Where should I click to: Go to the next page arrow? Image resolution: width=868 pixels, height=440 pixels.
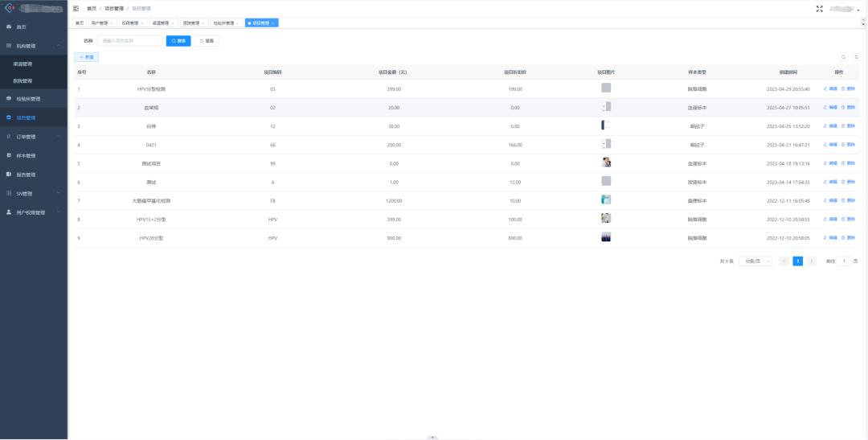click(812, 261)
